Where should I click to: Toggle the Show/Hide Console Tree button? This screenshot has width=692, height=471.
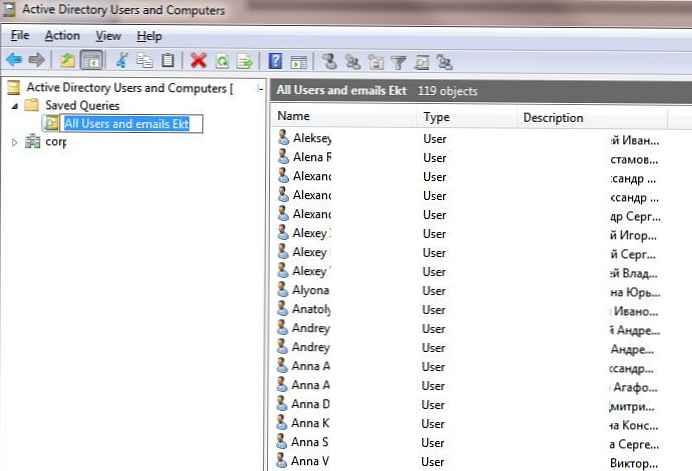click(90, 61)
